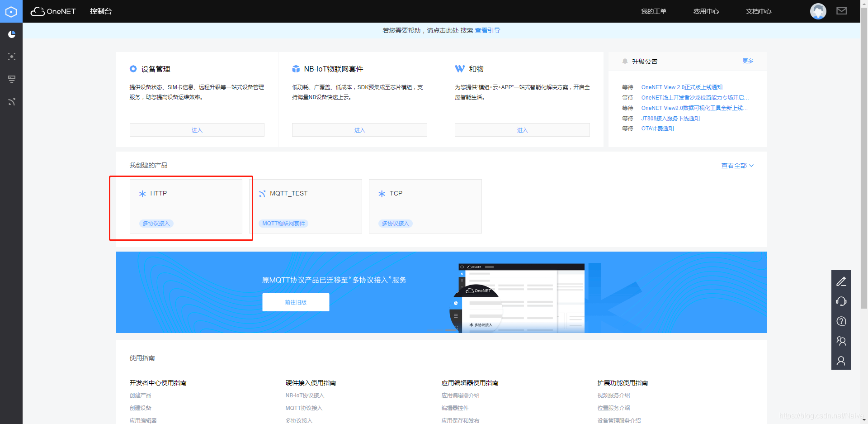Open the mail message icon at top right
This screenshot has width=868, height=424.
click(x=841, y=11)
